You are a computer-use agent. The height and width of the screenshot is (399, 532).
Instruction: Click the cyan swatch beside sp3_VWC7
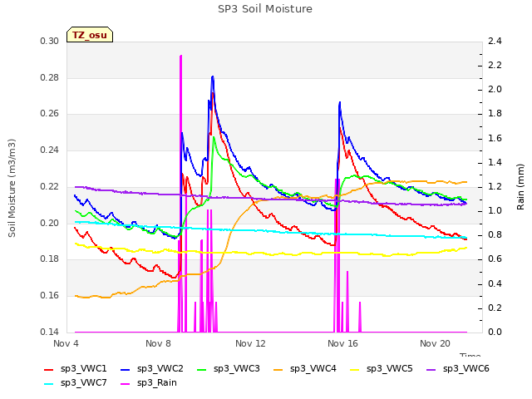click(x=49, y=384)
